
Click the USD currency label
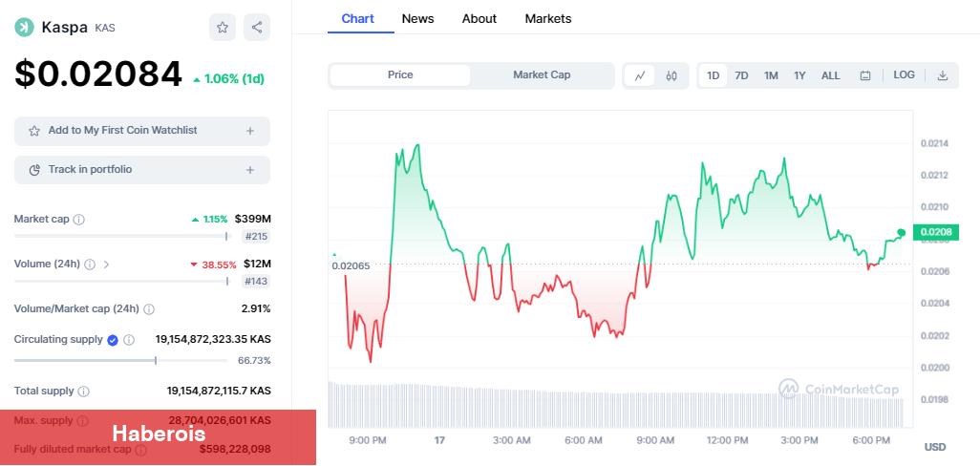pos(935,447)
